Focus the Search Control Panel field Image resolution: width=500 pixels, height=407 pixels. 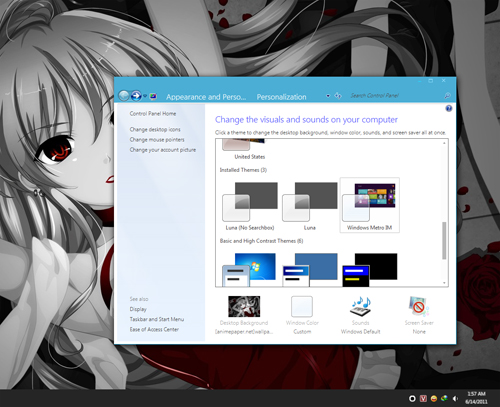pos(397,96)
